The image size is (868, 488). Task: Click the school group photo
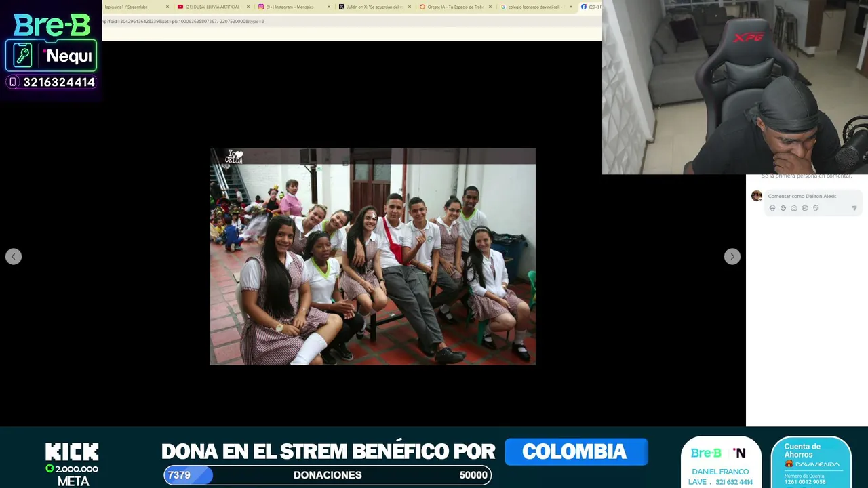tap(373, 256)
